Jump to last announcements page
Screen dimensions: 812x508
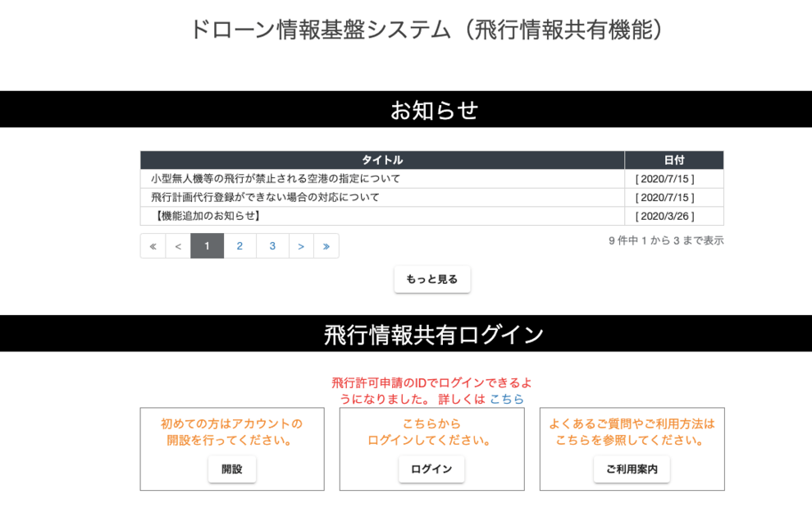pos(326,246)
